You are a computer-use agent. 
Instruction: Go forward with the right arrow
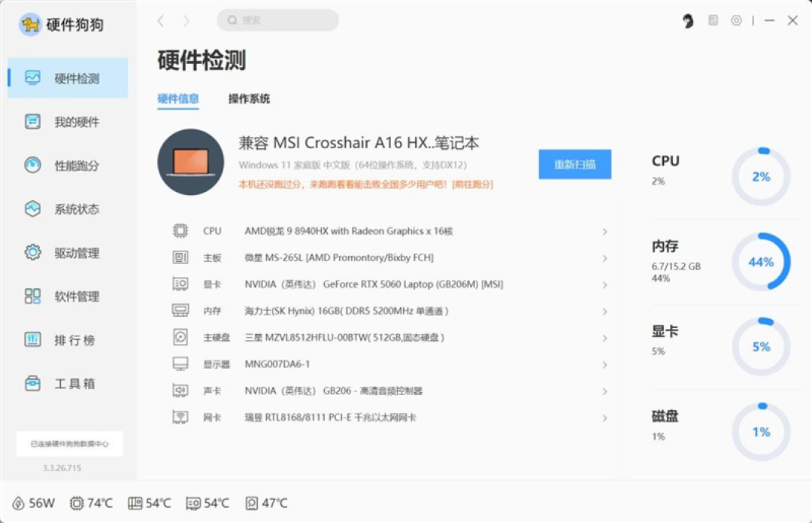tap(186, 21)
